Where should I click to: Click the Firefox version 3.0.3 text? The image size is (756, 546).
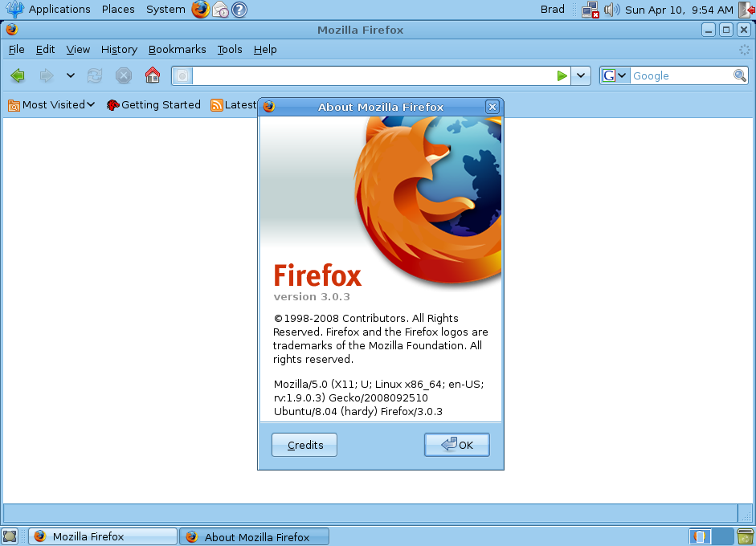click(x=312, y=297)
